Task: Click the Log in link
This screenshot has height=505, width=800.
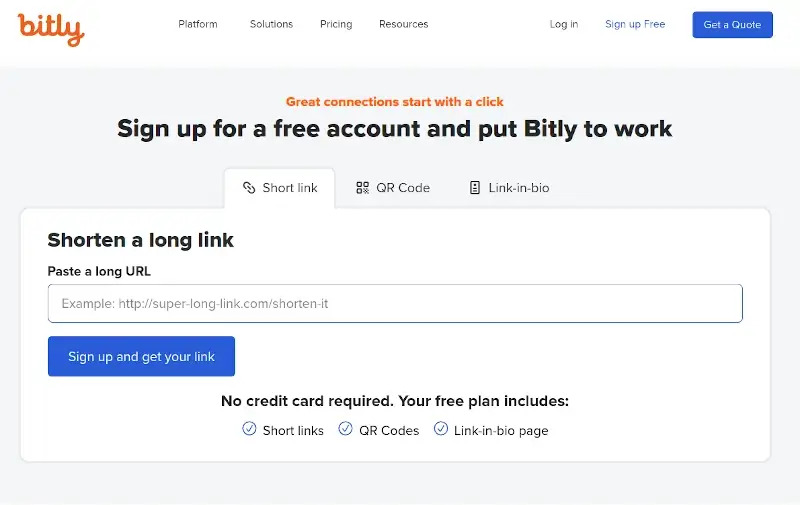Action: 564,24
